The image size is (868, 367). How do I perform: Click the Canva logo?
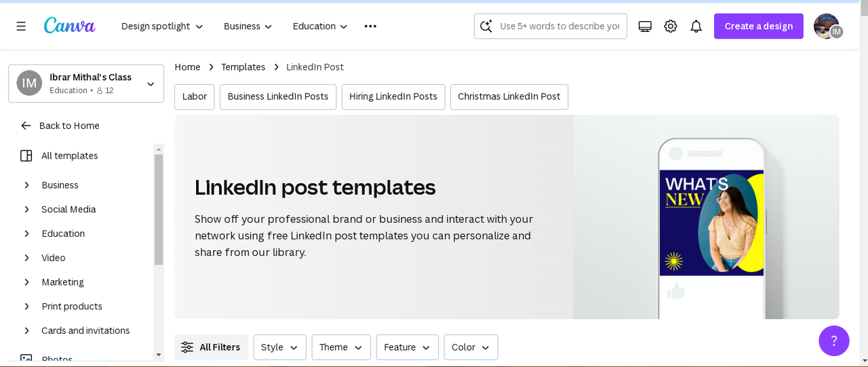69,26
